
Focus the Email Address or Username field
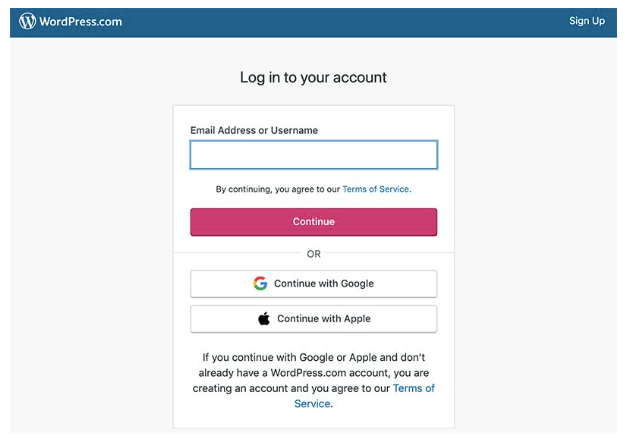point(313,155)
